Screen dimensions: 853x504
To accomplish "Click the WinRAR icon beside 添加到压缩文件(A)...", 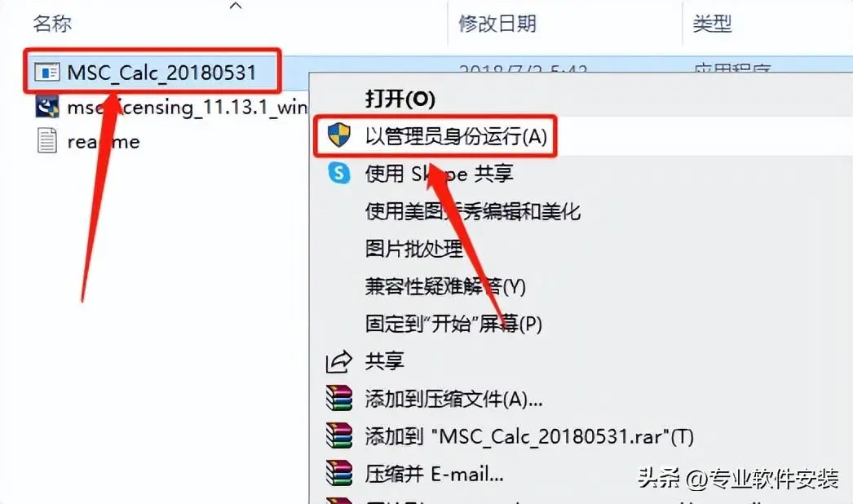I will point(339,399).
